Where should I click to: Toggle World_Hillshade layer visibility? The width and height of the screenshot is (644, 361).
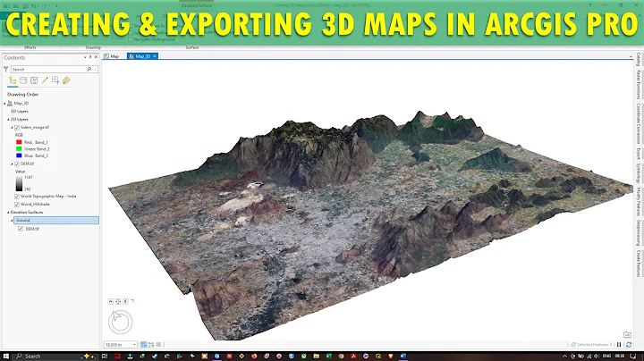click(x=17, y=205)
